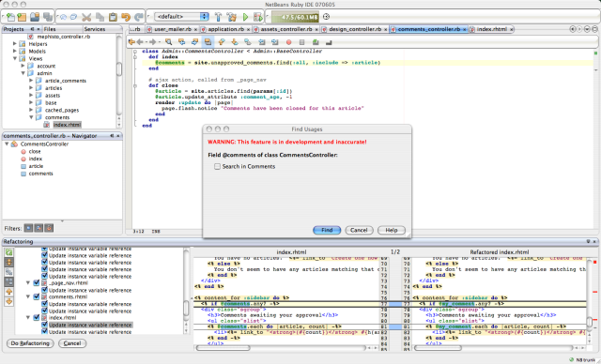Expand the Models folder in Projects
The image size is (601, 364).
[15, 51]
